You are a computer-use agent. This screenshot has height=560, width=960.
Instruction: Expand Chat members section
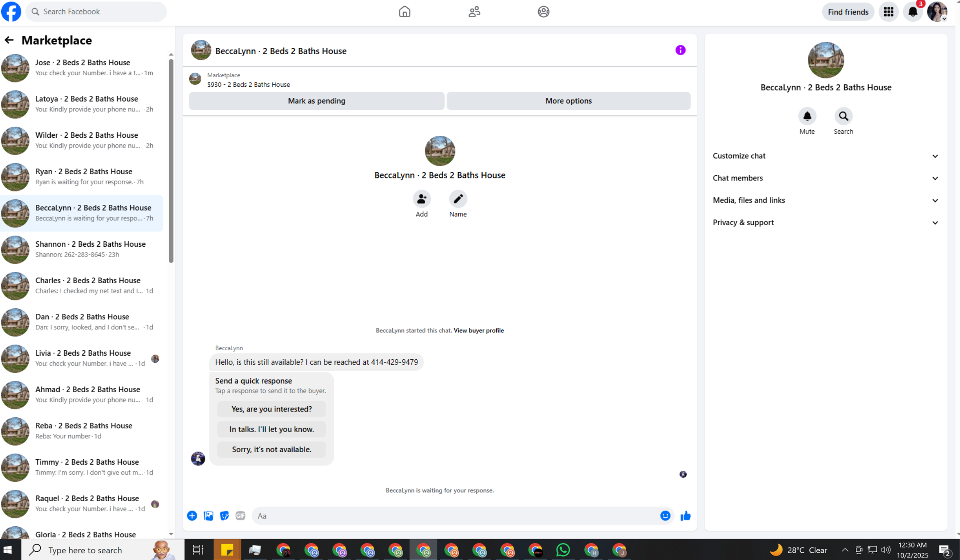pos(825,178)
